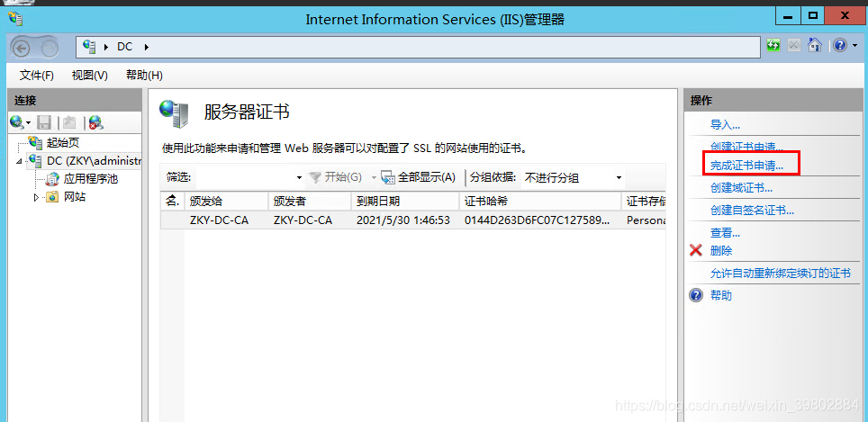Image resolution: width=868 pixels, height=422 pixels.
Task: Click the save floppy disk icon in Connections
Action: [x=44, y=122]
